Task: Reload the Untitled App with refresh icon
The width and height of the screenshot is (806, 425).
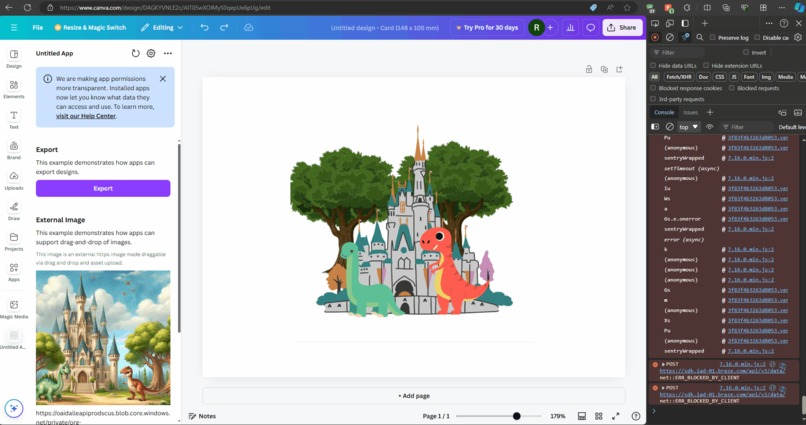Action: point(135,53)
